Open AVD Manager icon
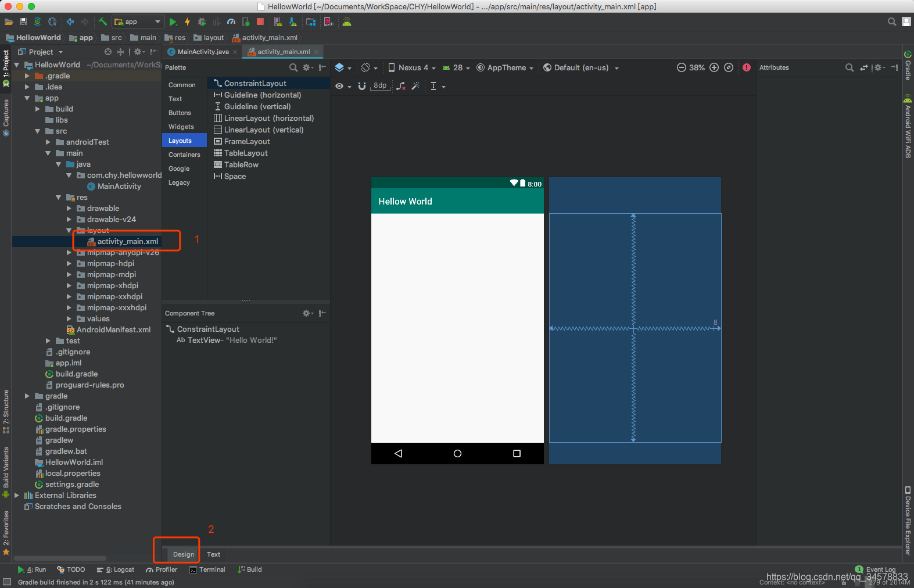Viewport: 914px width, 588px height. pyautogui.click(x=278, y=22)
